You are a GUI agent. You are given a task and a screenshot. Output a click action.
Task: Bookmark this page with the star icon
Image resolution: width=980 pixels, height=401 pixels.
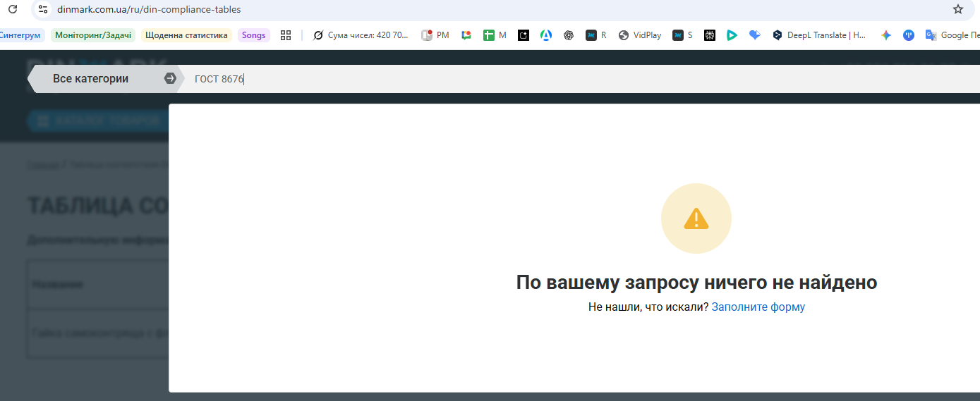tap(957, 9)
